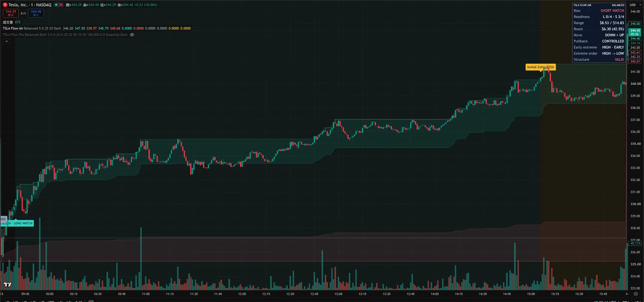Click the pink data-mode wave icon beside status dot
Screen dimensions: 644x302
coord(61,5)
